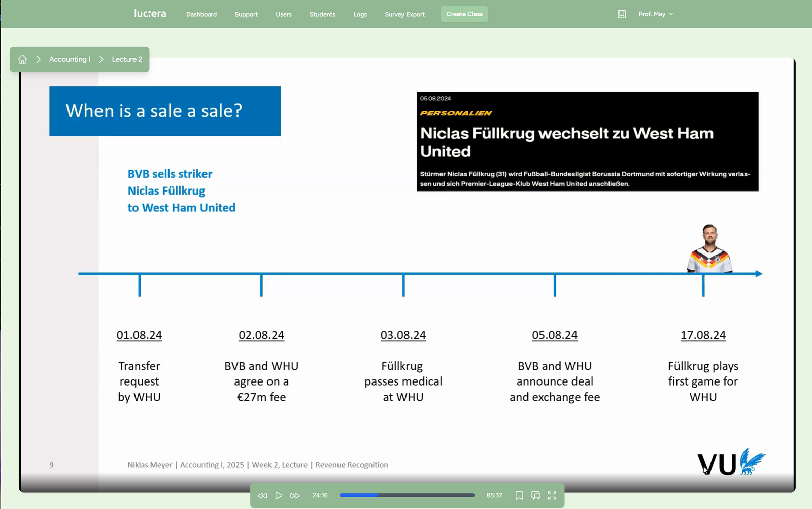The image size is (812, 509).
Task: Play the lecture video
Action: [279, 495]
